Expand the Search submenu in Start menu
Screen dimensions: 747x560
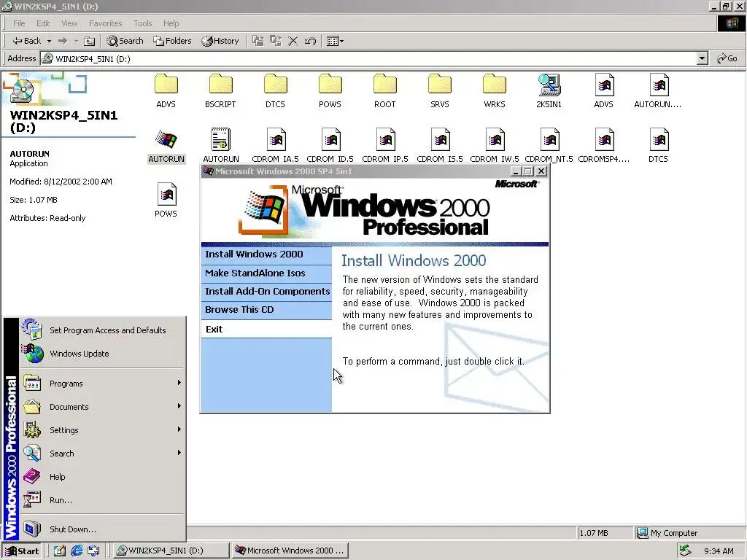click(x=102, y=454)
